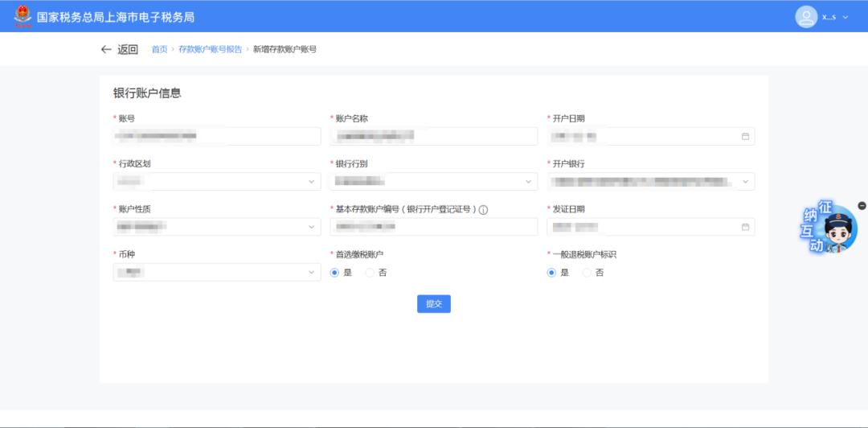Viewport: 868px width, 428px height.
Task: Open calendar icon in 开户日期 field
Action: [745, 137]
